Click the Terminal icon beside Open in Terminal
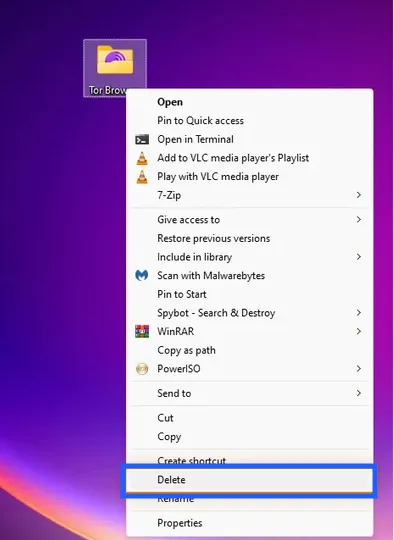 point(142,139)
